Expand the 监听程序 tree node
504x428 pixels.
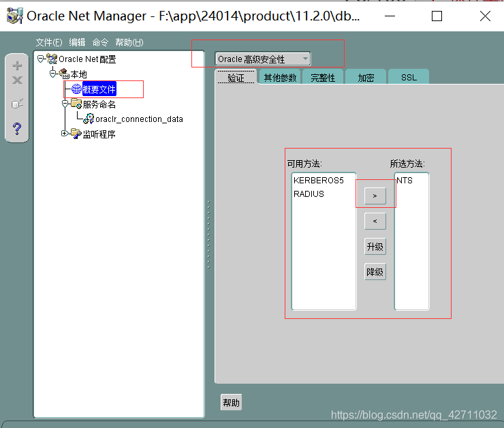coord(64,133)
